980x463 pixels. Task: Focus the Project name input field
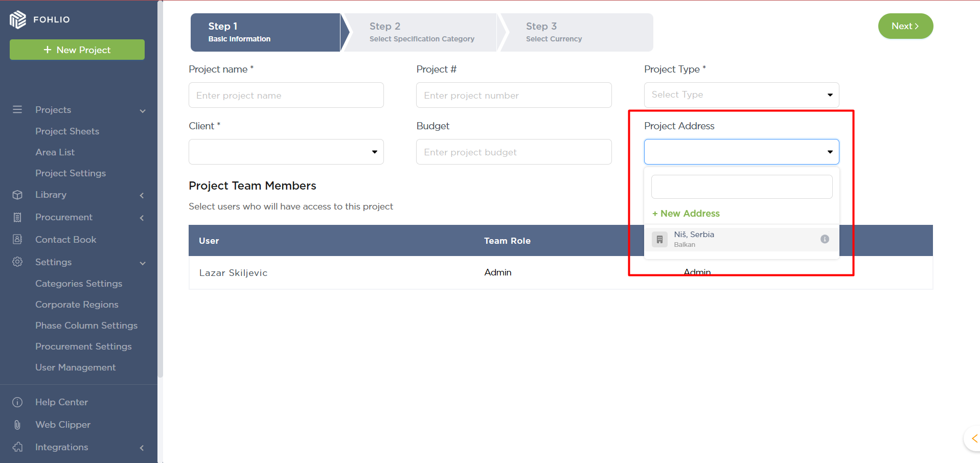tap(286, 95)
